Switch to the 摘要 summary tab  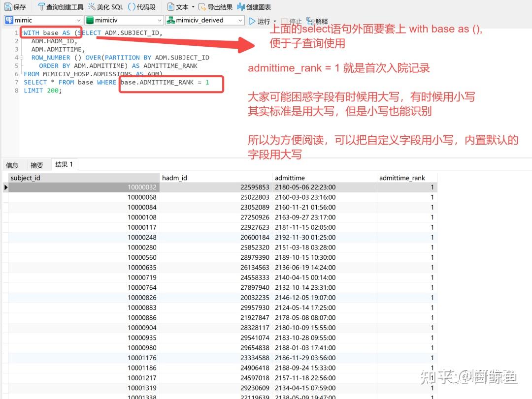tap(37, 164)
